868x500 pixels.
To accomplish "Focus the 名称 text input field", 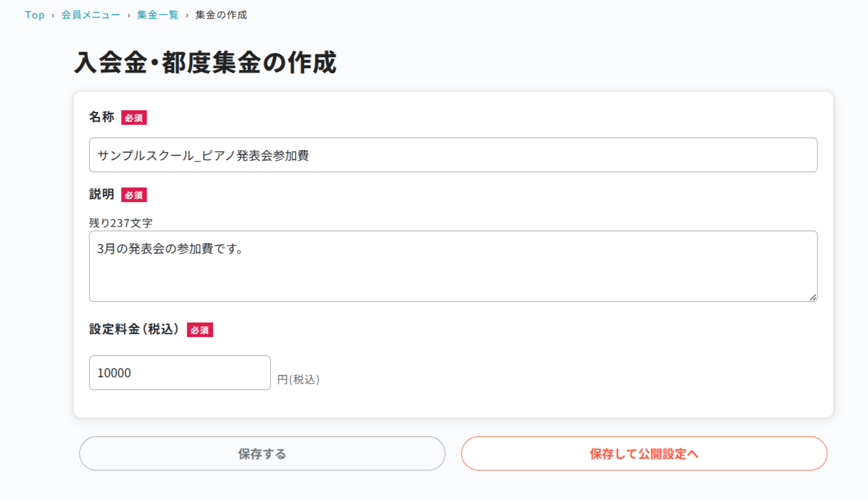I will tap(453, 155).
